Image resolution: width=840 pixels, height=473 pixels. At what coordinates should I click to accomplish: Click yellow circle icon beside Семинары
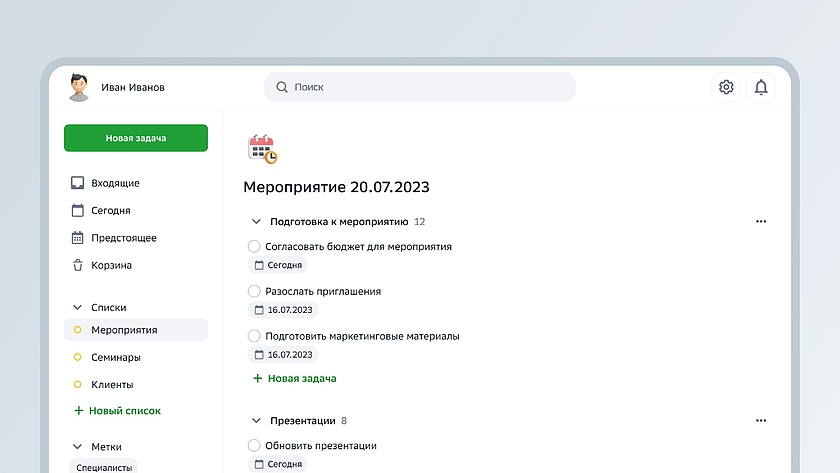click(78, 357)
